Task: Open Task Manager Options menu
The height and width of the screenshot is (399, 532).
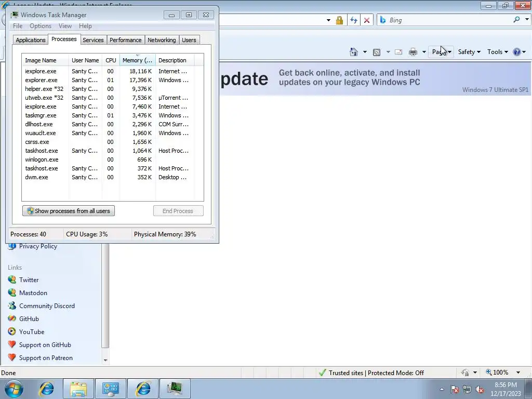Action: [x=41, y=26]
